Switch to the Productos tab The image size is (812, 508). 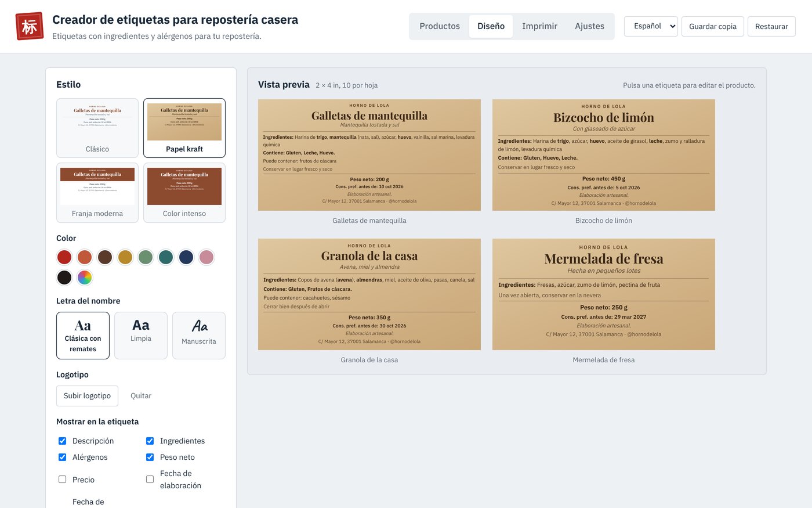click(440, 26)
